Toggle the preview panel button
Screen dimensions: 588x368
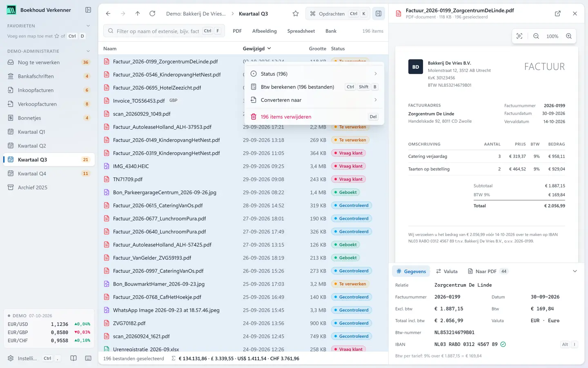pyautogui.click(x=379, y=13)
